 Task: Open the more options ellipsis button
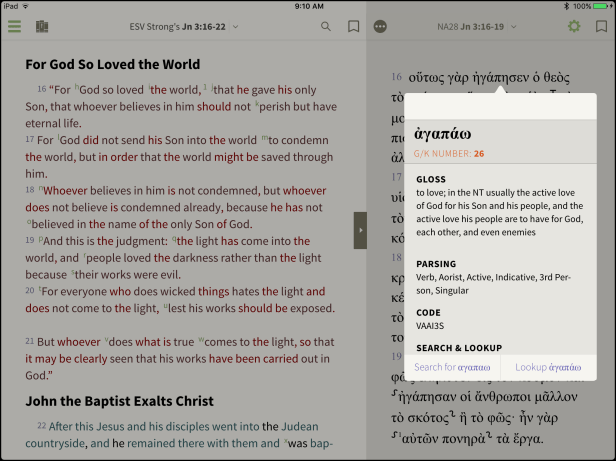(380, 26)
